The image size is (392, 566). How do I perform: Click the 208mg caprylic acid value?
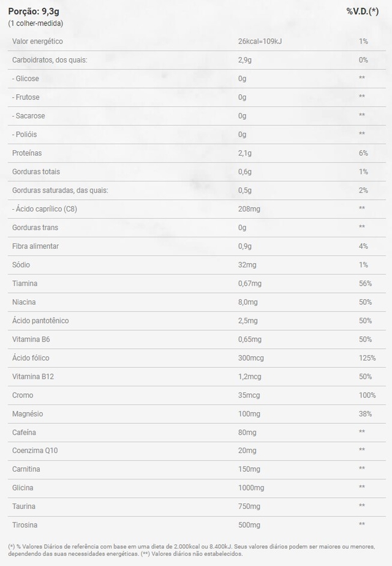tap(249, 209)
